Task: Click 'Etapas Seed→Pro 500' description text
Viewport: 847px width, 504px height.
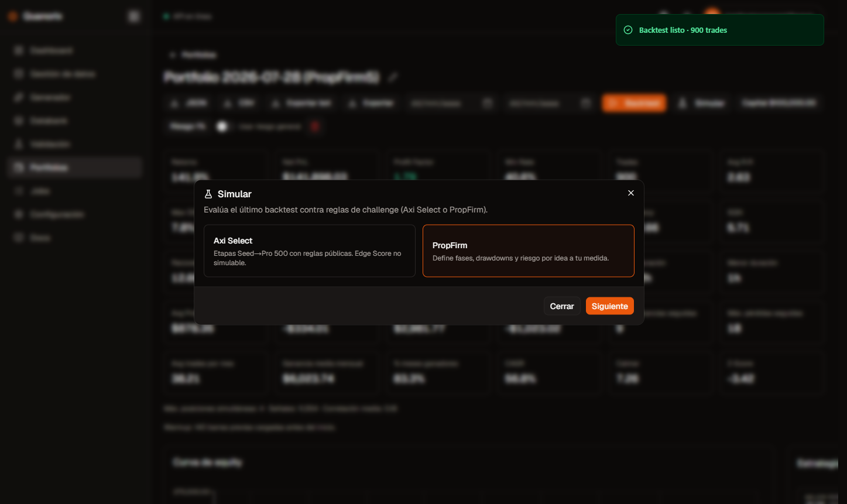Action: (x=307, y=258)
